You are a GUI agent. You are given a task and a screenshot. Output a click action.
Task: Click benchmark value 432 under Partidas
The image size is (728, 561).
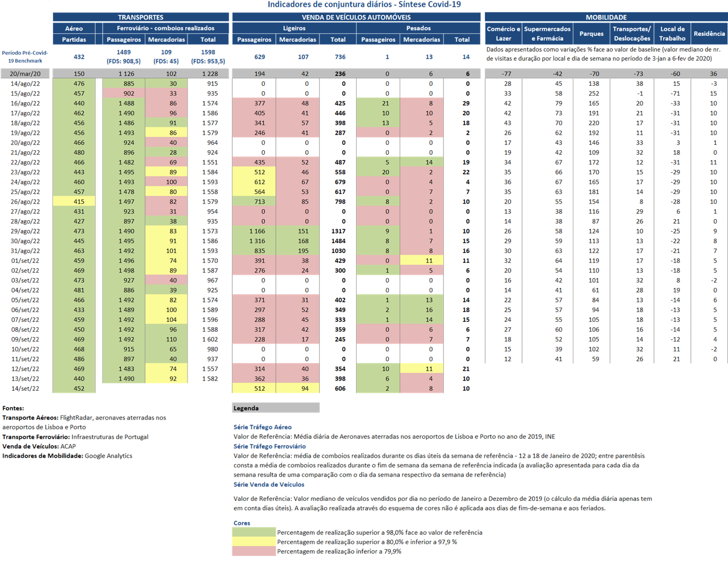pos(79,57)
